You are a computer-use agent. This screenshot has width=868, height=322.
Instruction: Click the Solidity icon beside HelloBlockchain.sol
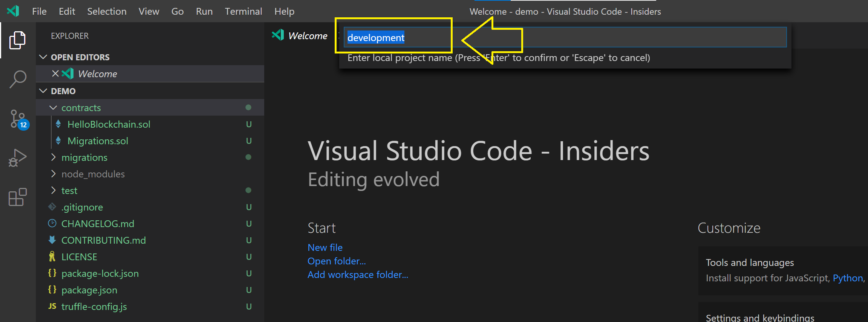pyautogui.click(x=58, y=124)
